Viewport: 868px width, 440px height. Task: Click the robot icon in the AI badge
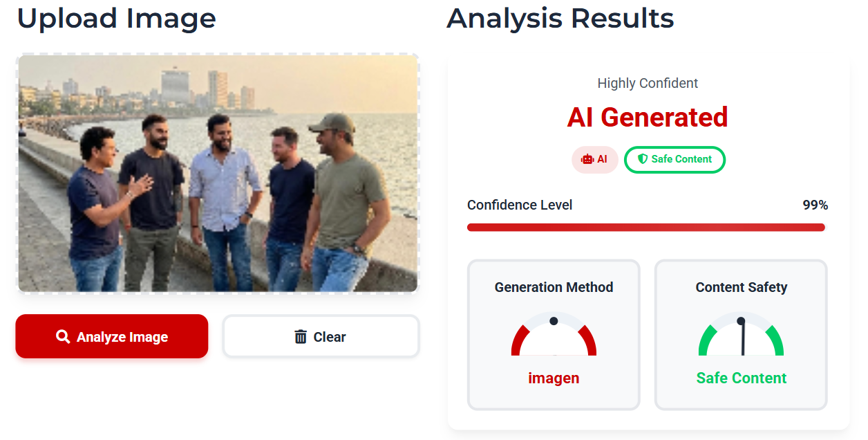coord(587,159)
